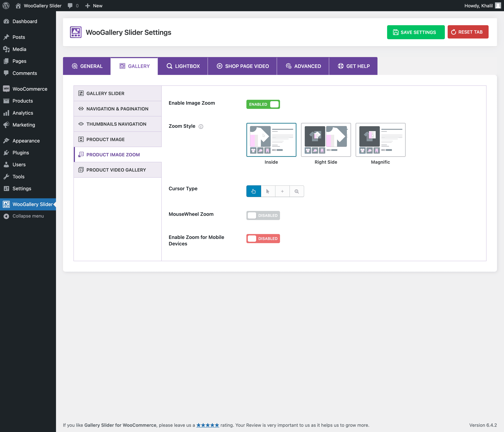Open comments bubble icon in admin bar
The width and height of the screenshot is (504, 432).
pyautogui.click(x=70, y=6)
